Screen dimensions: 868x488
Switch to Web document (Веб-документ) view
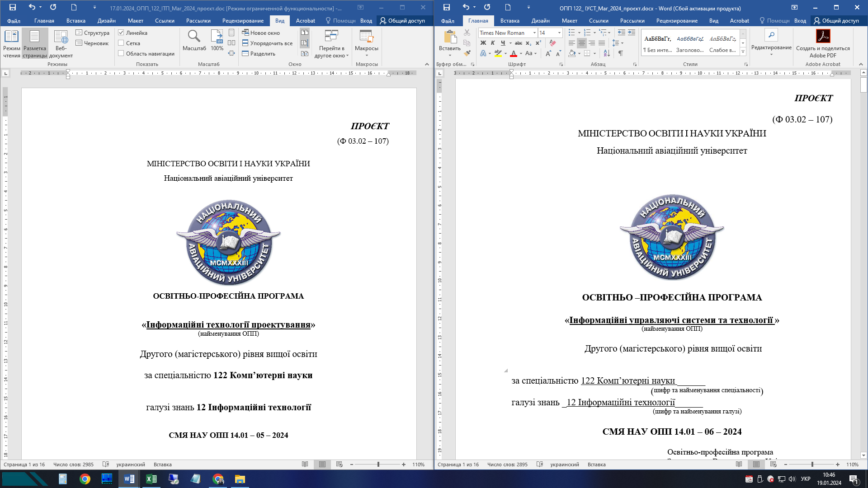click(x=61, y=43)
